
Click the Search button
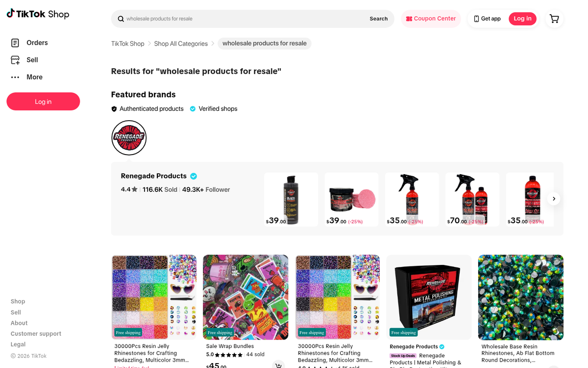(x=379, y=19)
